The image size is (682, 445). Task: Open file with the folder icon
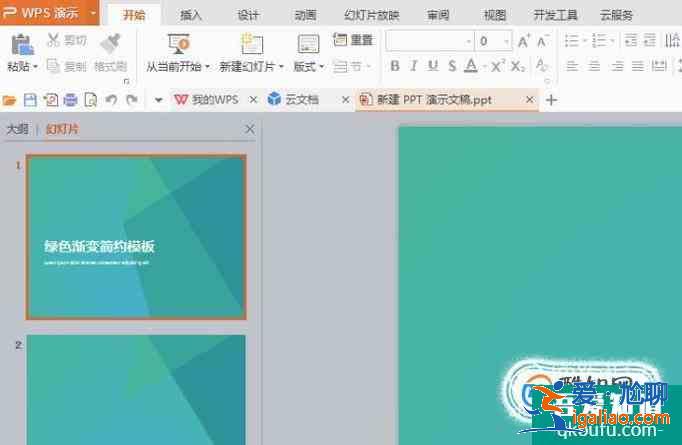pos(9,100)
